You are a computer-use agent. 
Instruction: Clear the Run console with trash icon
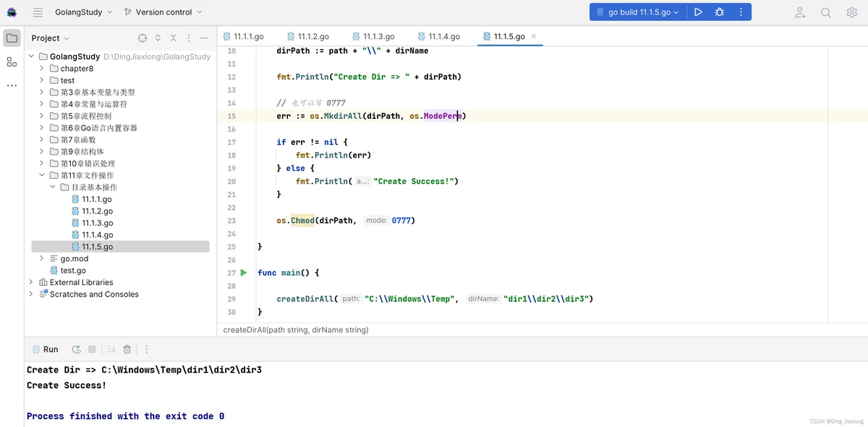pyautogui.click(x=127, y=349)
